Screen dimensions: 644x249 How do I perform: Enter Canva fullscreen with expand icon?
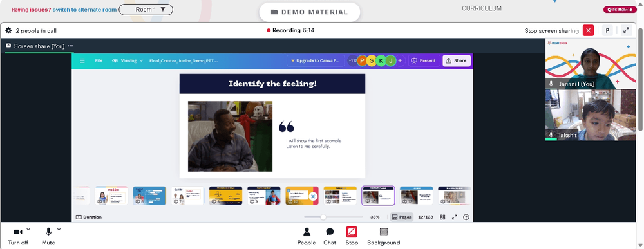[455, 217]
